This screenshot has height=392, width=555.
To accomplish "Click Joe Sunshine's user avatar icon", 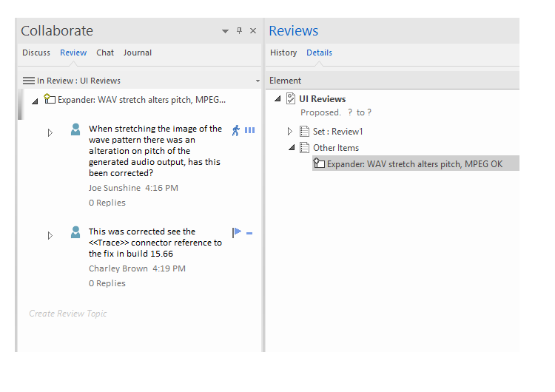I will click(x=75, y=130).
